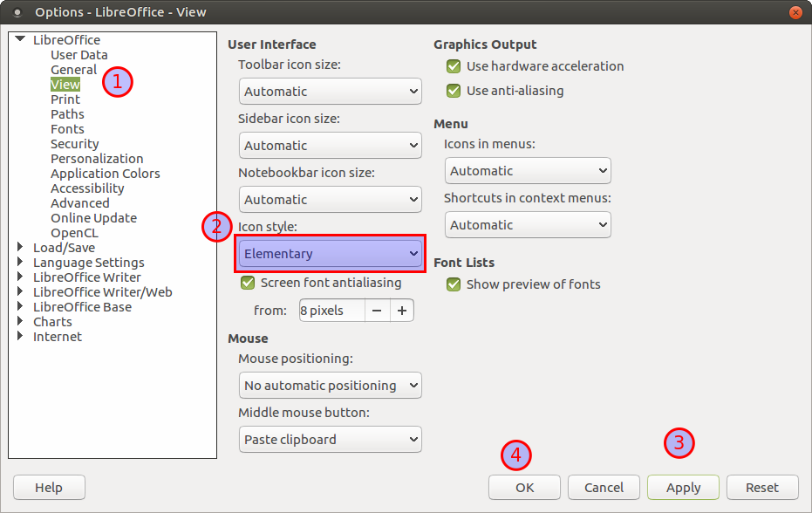Open the Icons in menus dropdown
812x513 pixels.
[x=528, y=171]
